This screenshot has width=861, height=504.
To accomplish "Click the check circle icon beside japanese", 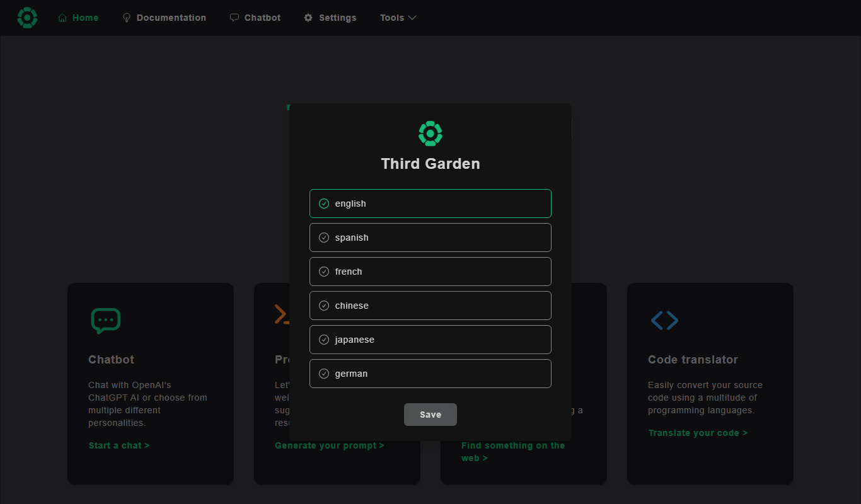I will coord(324,340).
